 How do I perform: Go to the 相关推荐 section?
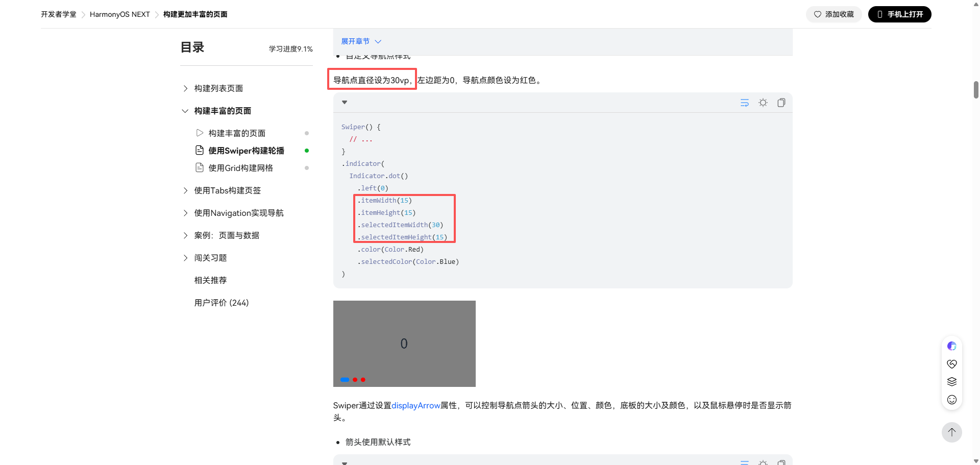pyautogui.click(x=210, y=280)
